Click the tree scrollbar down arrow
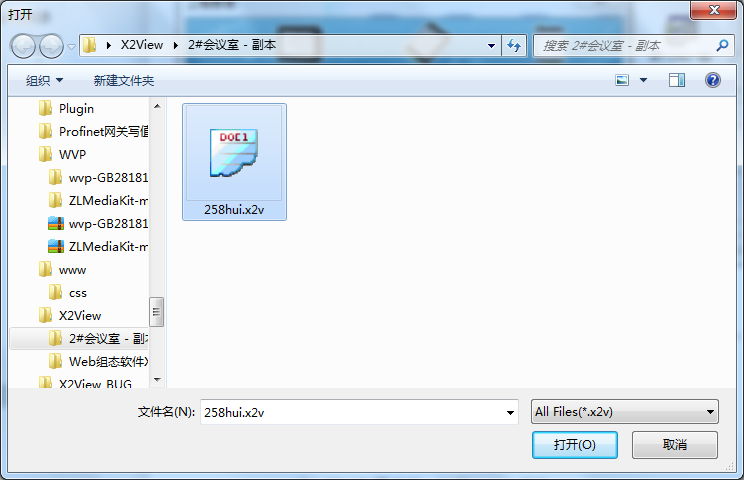The image size is (744, 480). (x=158, y=379)
